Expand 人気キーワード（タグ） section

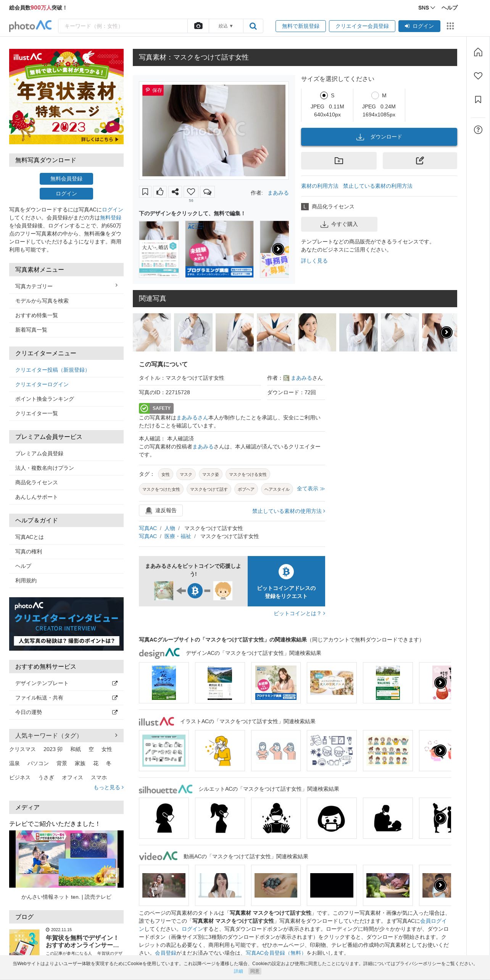(66, 735)
